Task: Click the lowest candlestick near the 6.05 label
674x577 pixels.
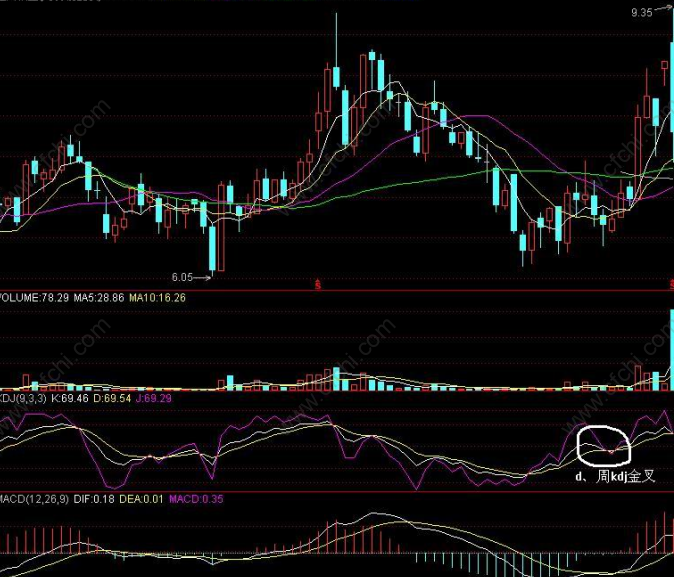Action: (212, 249)
